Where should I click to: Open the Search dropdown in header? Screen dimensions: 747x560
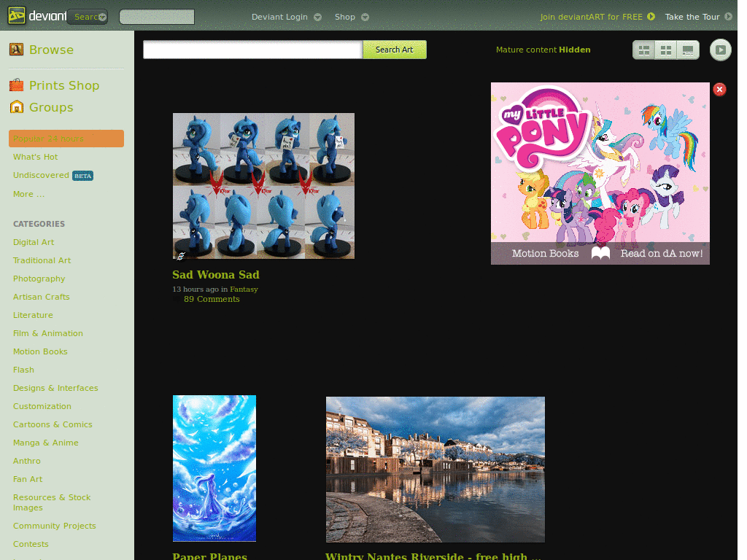[x=88, y=17]
